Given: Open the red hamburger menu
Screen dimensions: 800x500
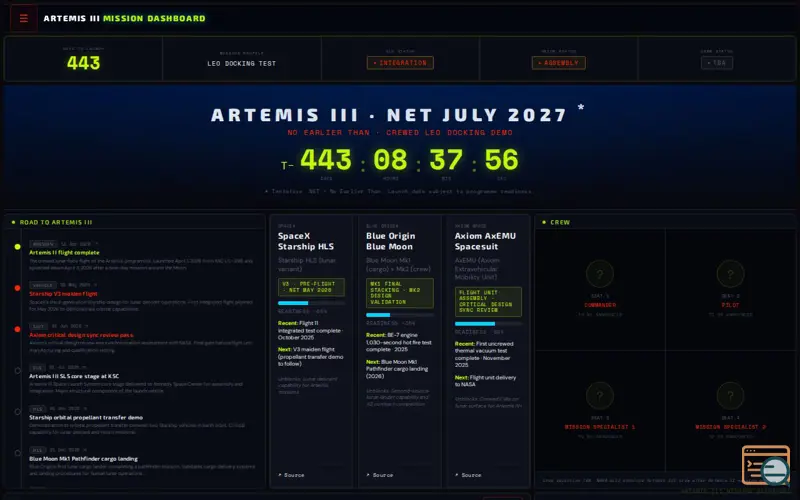Looking at the screenshot, I should pyautogui.click(x=23, y=18).
